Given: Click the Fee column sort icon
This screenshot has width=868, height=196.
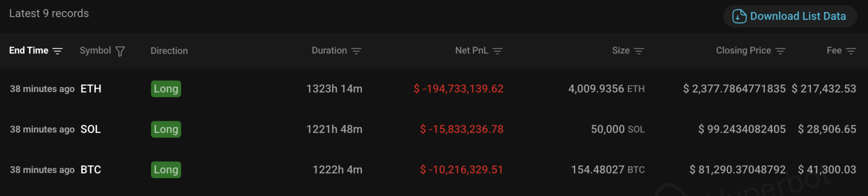Looking at the screenshot, I should (851, 51).
